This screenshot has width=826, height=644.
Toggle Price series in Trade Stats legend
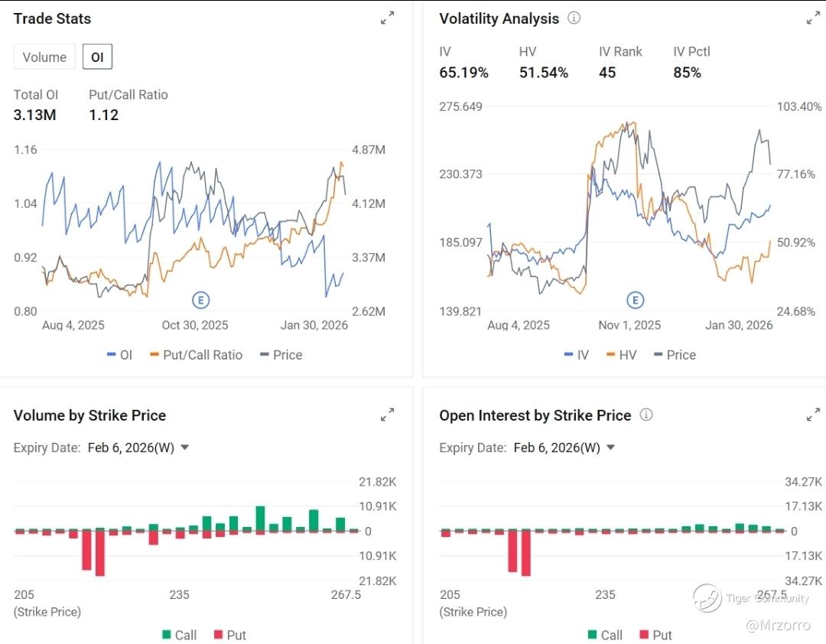(281, 355)
